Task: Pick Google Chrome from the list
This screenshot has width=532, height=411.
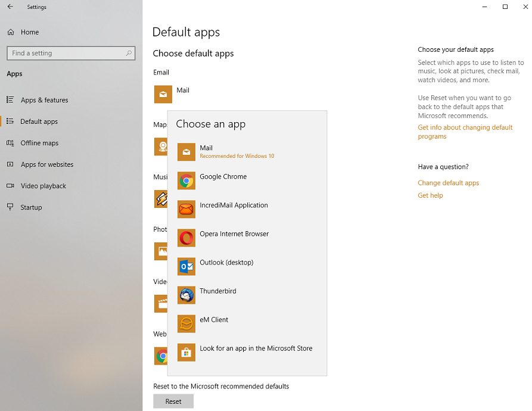Action: point(247,180)
